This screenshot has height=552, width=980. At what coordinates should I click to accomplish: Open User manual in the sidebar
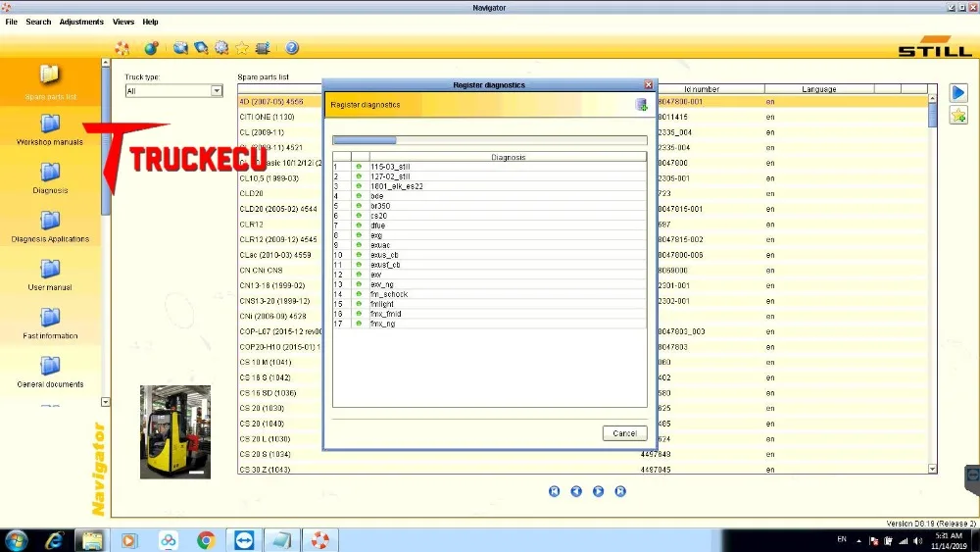click(50, 276)
